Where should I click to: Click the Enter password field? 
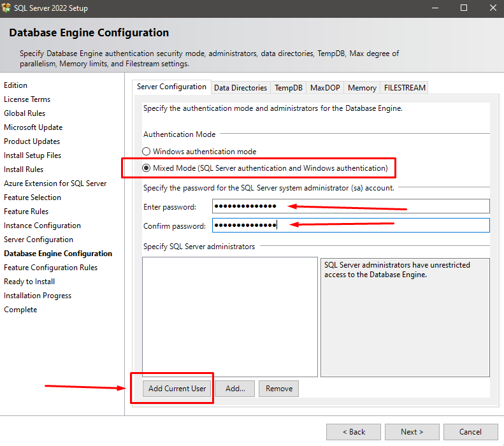click(x=350, y=206)
